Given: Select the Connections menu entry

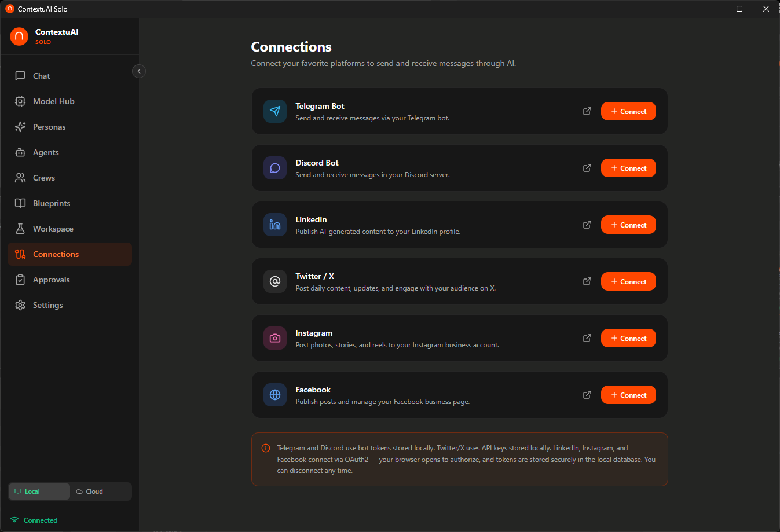Looking at the screenshot, I should click(x=56, y=254).
